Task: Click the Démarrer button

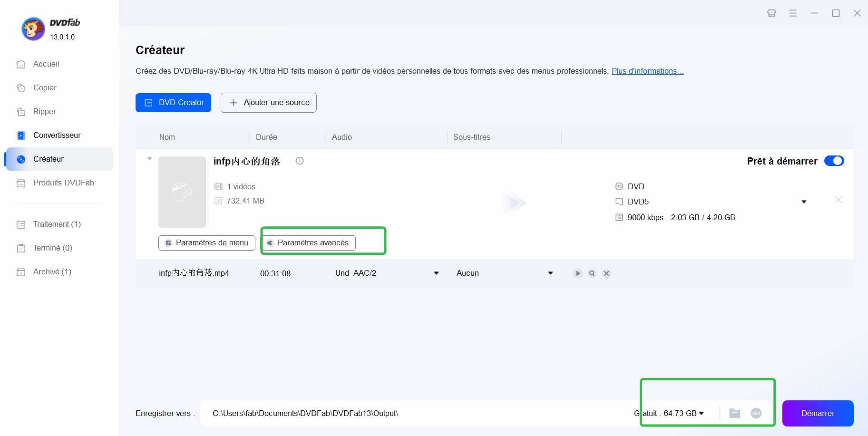Action: point(818,414)
